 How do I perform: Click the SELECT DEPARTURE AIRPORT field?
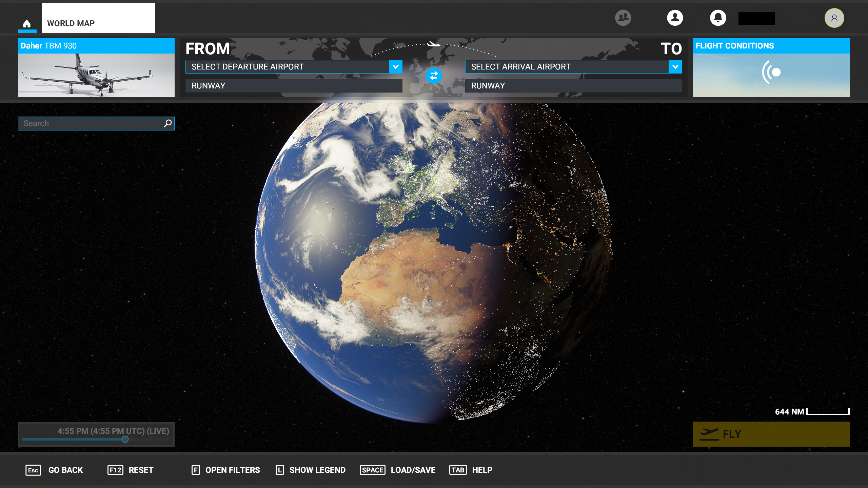287,67
